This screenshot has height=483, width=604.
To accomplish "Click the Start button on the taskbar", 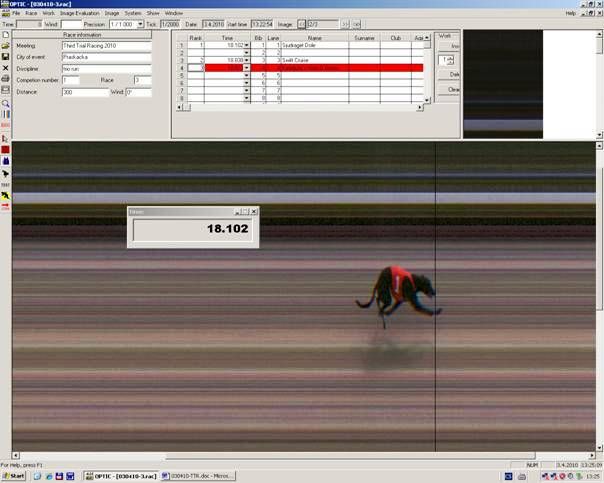I will click(14, 476).
